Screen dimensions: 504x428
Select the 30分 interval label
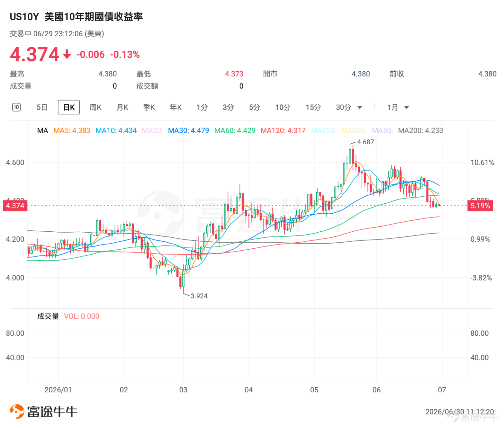click(x=343, y=107)
